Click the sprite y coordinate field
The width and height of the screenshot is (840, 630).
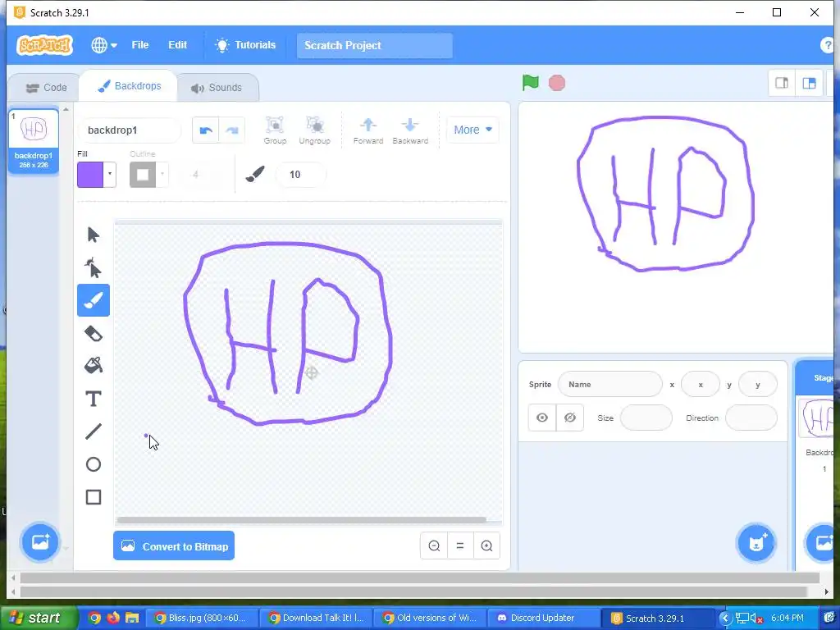[757, 384]
